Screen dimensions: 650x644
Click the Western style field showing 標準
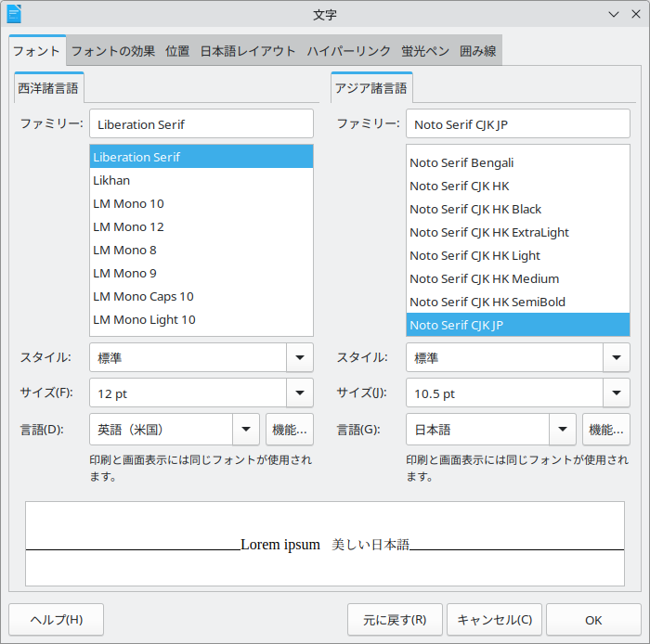(188, 357)
